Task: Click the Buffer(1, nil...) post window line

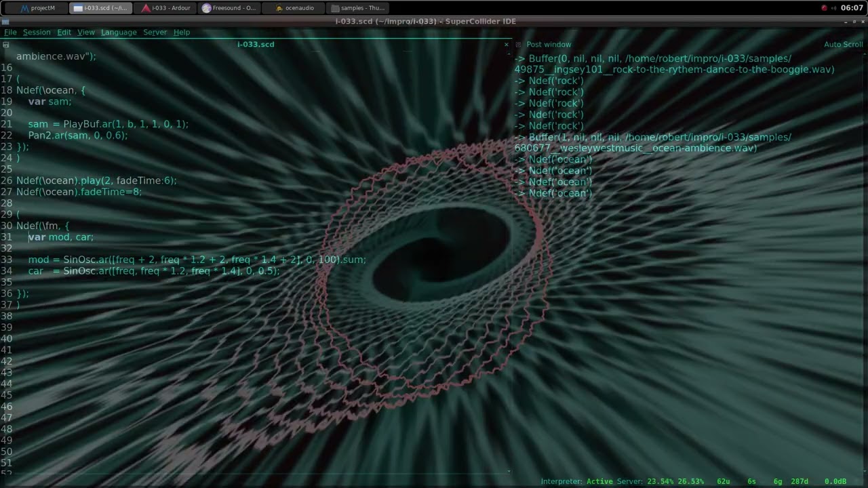Action: point(652,137)
